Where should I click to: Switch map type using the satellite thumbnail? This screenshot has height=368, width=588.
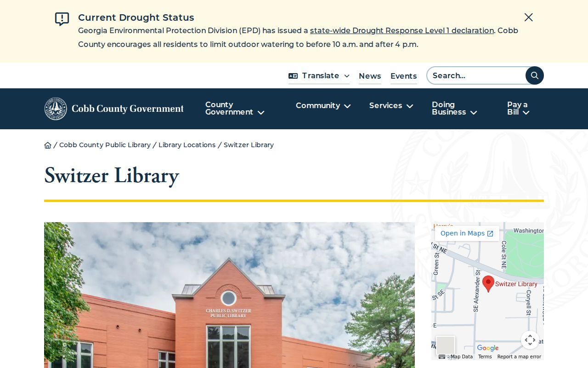pos(445,345)
